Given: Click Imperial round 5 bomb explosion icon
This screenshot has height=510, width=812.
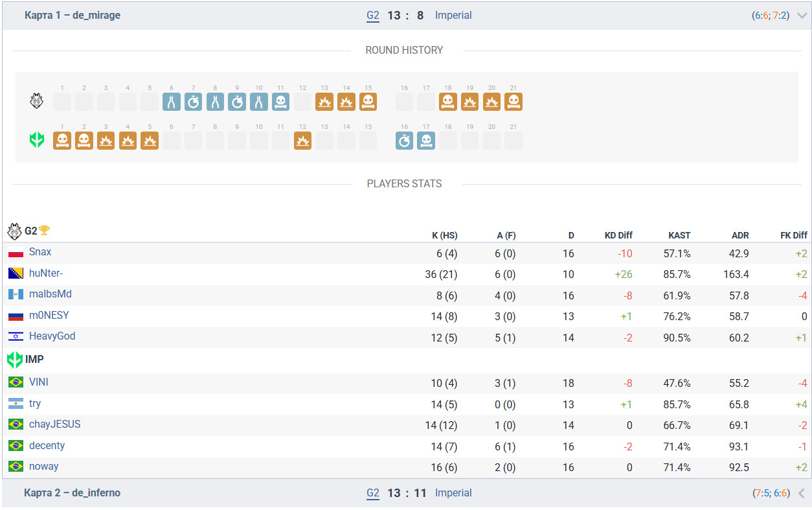Looking at the screenshot, I should [150, 141].
